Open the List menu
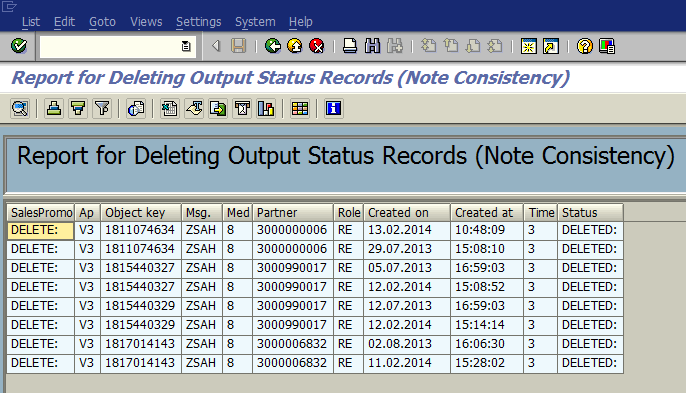Screen dimensions: 686x393 (31, 21)
